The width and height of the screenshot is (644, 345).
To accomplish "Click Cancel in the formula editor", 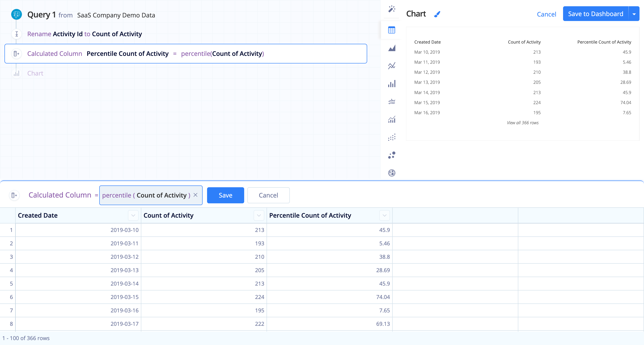I will click(x=268, y=195).
